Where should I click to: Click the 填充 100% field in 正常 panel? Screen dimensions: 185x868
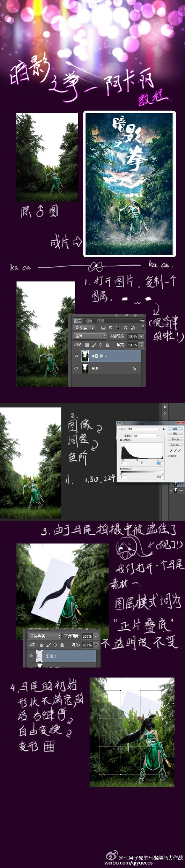click(132, 345)
